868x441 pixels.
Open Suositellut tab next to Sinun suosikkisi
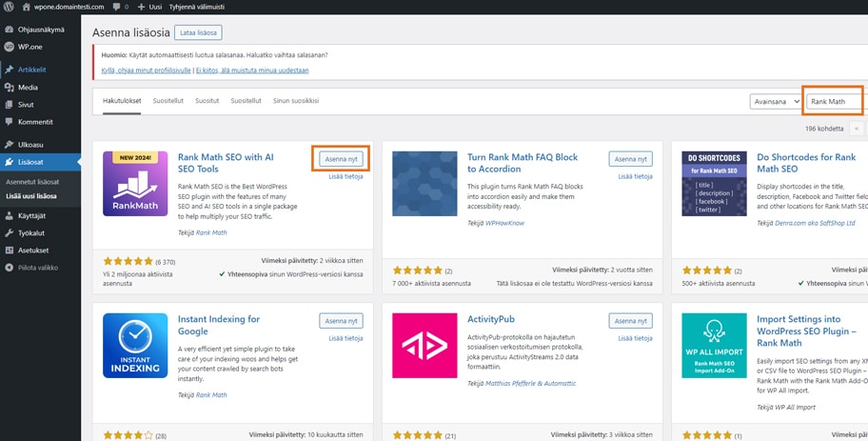click(x=246, y=101)
